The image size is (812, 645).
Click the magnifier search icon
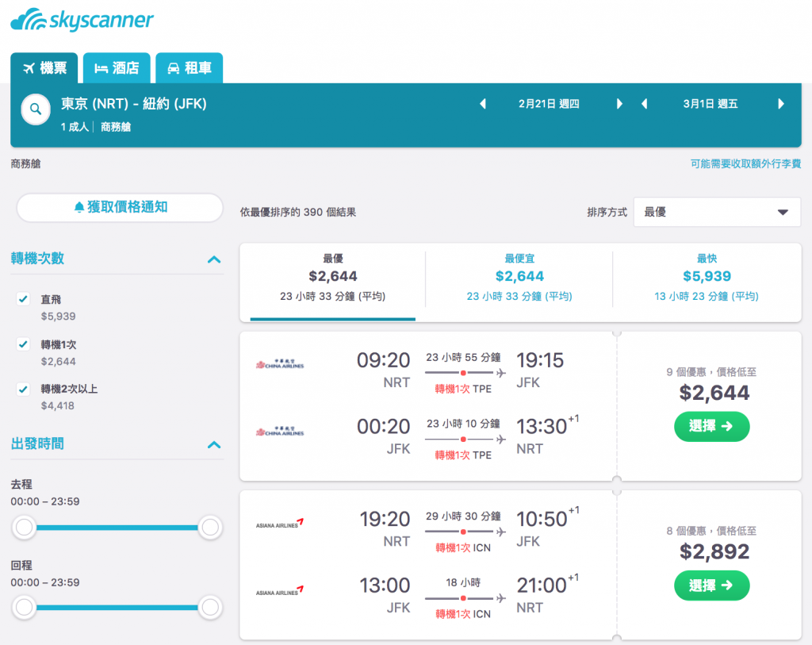36,109
